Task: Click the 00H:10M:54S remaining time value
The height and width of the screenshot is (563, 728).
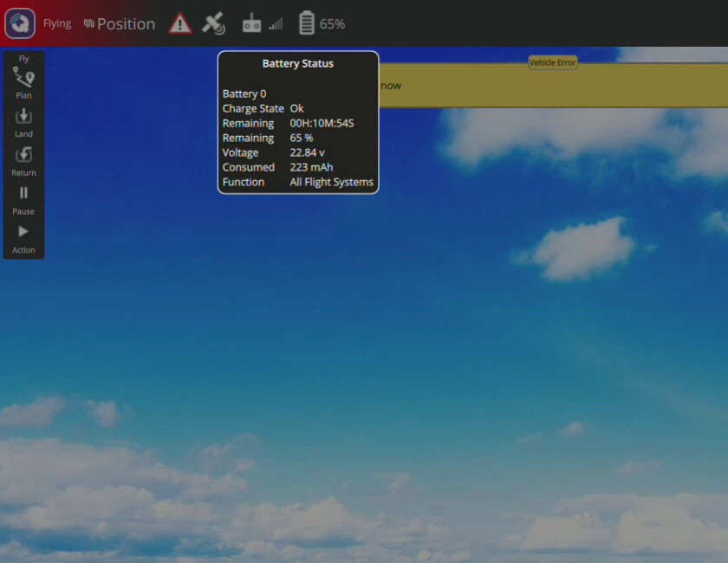Action: tap(322, 123)
